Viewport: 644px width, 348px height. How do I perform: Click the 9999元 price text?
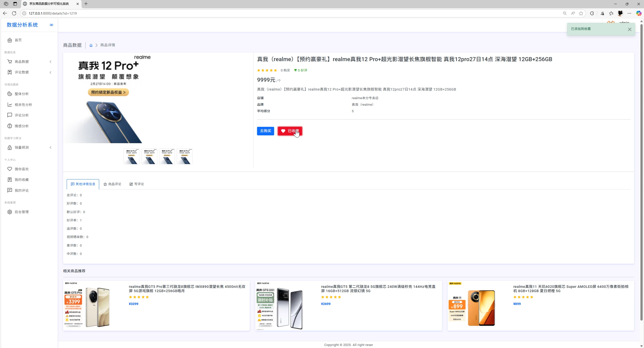pos(266,80)
